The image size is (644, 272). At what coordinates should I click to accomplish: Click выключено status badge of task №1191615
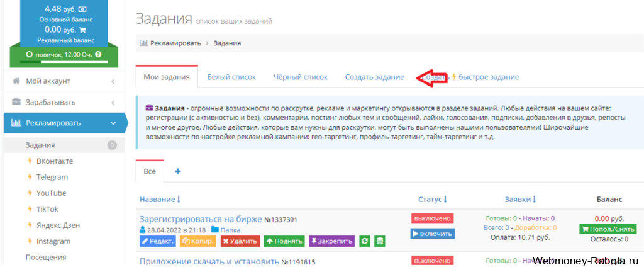tap(433, 261)
